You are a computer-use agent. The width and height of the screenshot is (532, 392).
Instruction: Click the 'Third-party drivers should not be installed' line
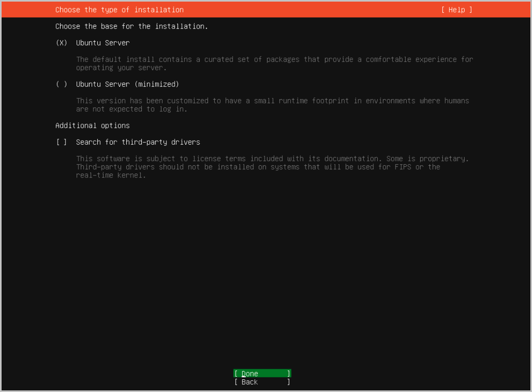coord(258,167)
